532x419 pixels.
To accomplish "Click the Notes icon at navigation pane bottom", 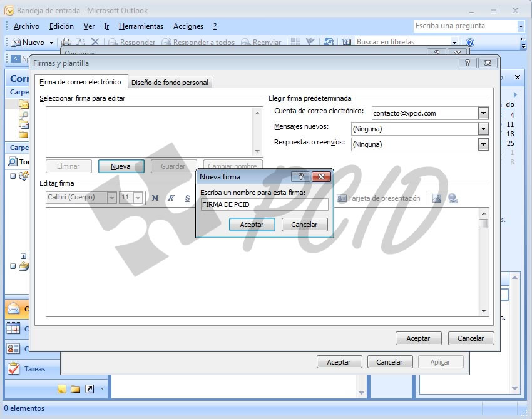I will pyautogui.click(x=62, y=389).
